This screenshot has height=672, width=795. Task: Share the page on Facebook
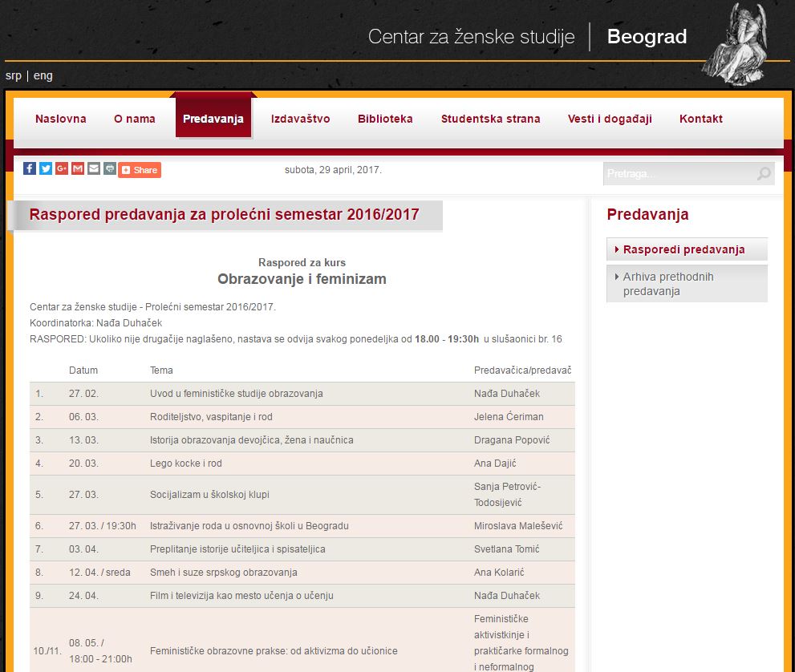[30, 168]
